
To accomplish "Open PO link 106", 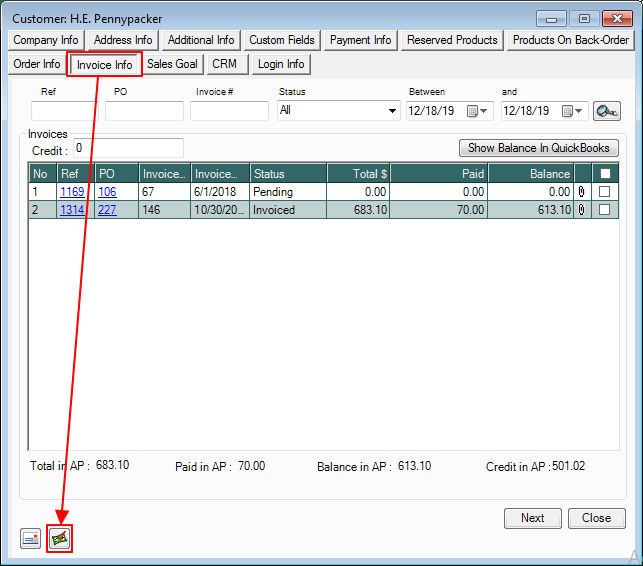I will click(x=107, y=192).
